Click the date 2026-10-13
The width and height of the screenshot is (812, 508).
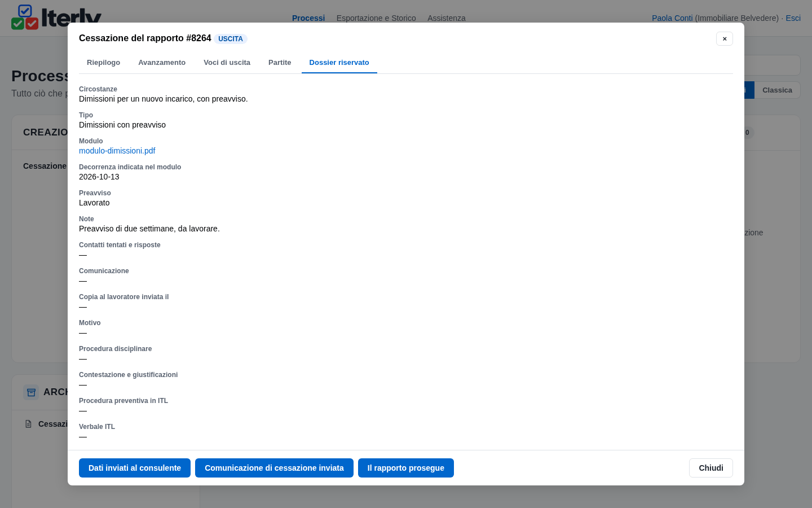[x=99, y=177]
